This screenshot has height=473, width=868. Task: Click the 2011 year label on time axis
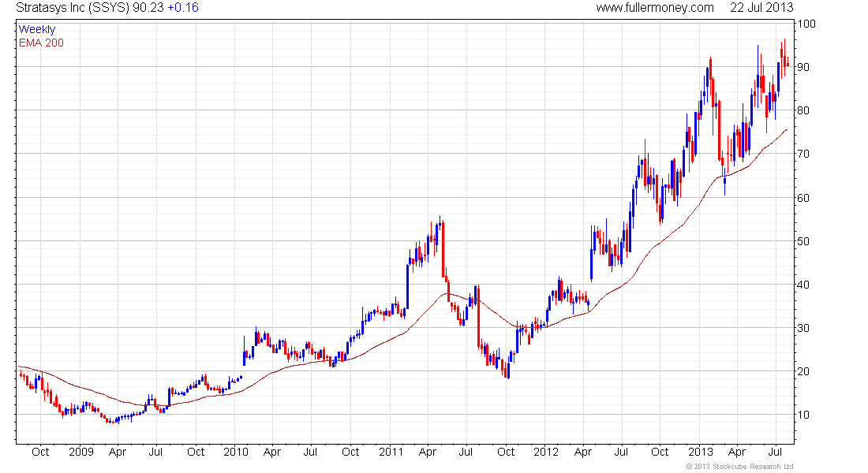tap(391, 452)
